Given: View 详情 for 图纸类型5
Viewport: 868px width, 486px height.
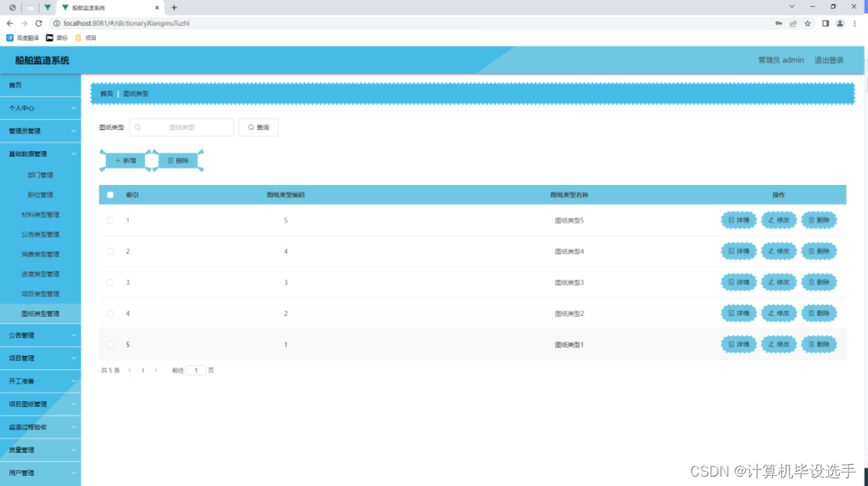Looking at the screenshot, I should coord(739,220).
